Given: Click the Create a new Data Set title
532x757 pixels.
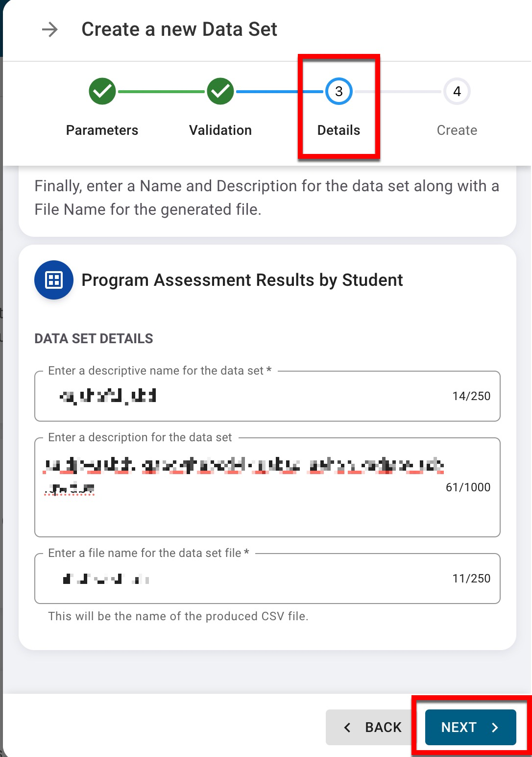Looking at the screenshot, I should (179, 30).
